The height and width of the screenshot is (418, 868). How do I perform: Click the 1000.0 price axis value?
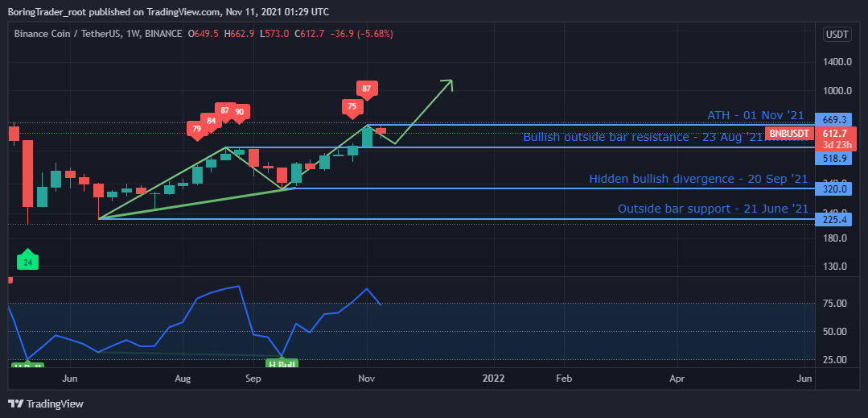[836, 91]
